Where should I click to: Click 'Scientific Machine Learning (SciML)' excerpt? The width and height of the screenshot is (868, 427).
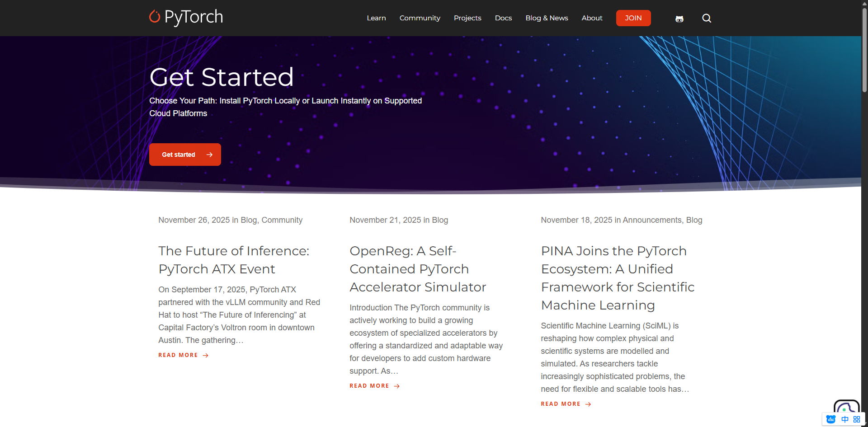[x=615, y=357]
